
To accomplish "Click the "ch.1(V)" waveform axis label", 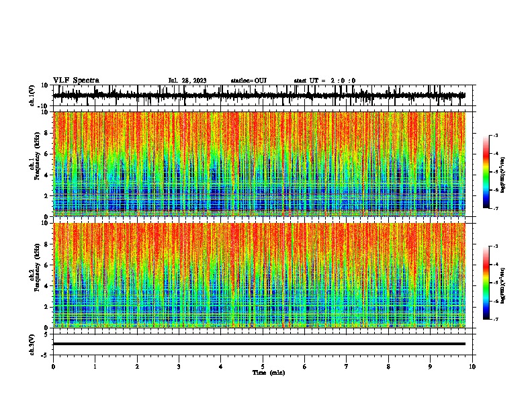I will click(32, 95).
